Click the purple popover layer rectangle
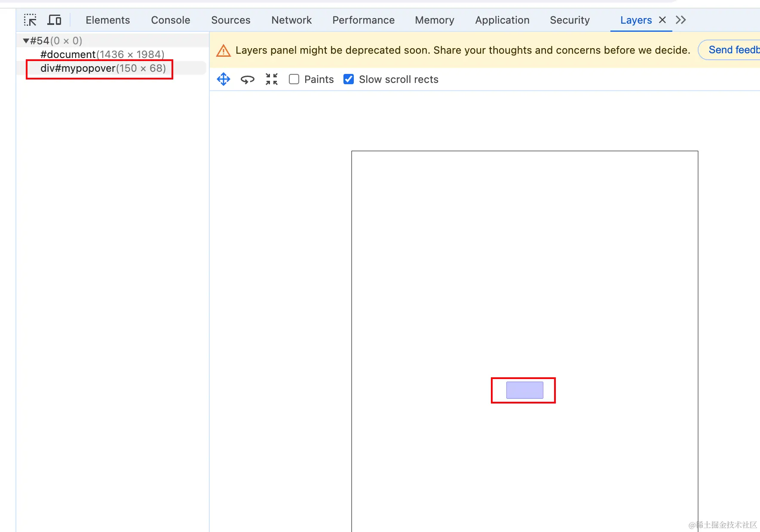Screen dimensions: 760x532 coord(525,390)
